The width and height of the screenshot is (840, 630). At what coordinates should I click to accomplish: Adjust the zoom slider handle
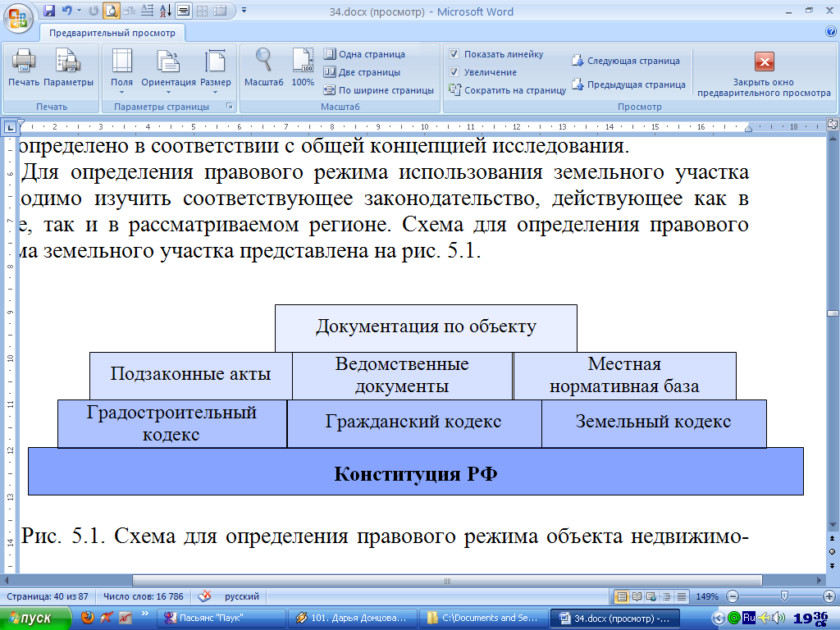[784, 596]
